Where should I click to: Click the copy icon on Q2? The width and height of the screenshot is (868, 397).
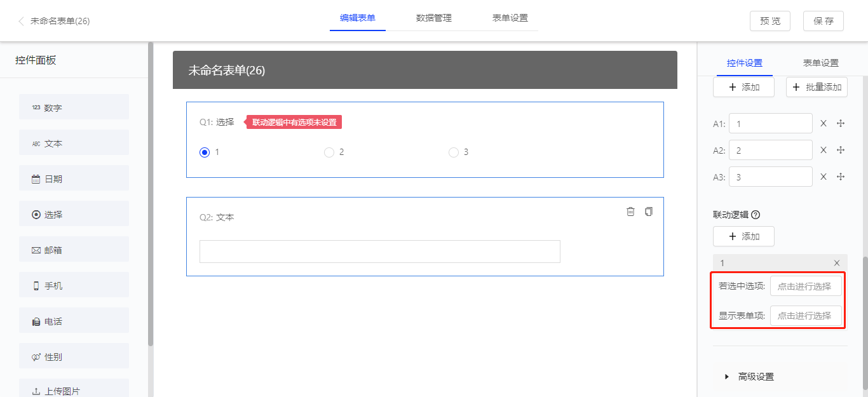[x=648, y=212]
